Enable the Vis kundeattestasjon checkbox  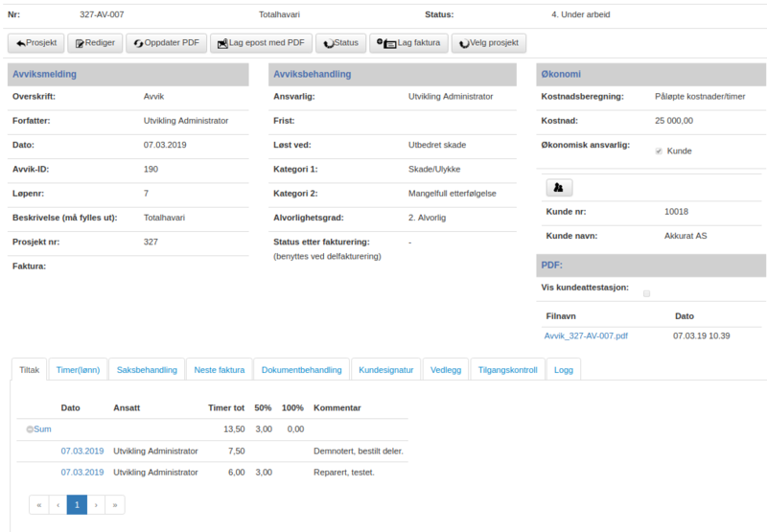click(x=646, y=293)
